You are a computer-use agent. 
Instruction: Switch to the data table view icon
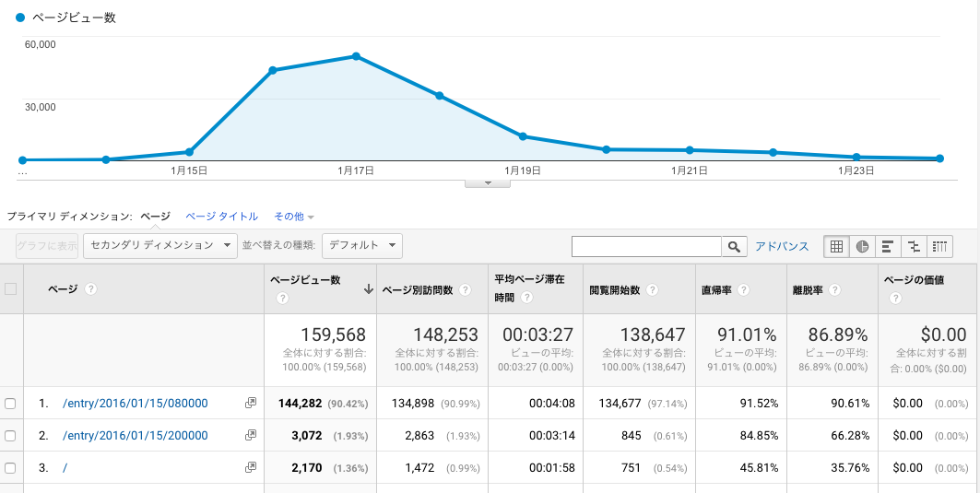point(836,246)
